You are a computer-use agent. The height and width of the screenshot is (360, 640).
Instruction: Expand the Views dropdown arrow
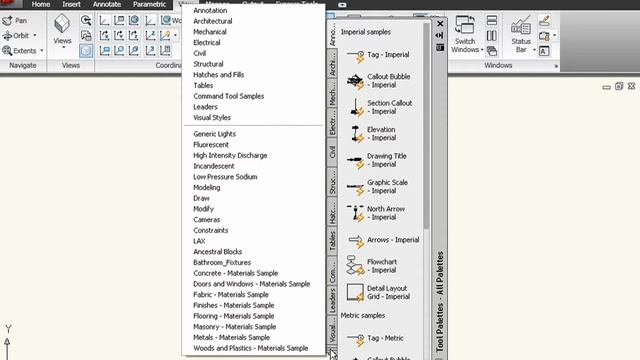(x=64, y=48)
